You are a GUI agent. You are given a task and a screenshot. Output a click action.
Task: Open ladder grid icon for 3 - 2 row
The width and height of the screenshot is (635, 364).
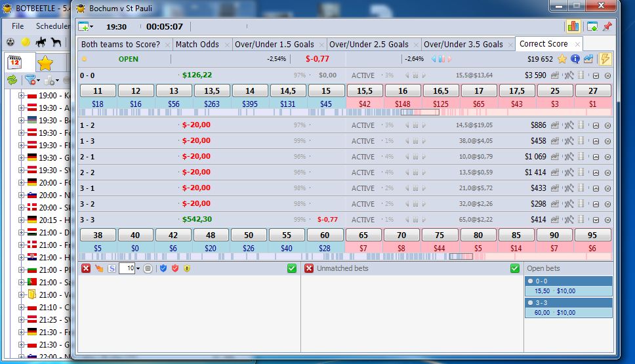(x=581, y=204)
